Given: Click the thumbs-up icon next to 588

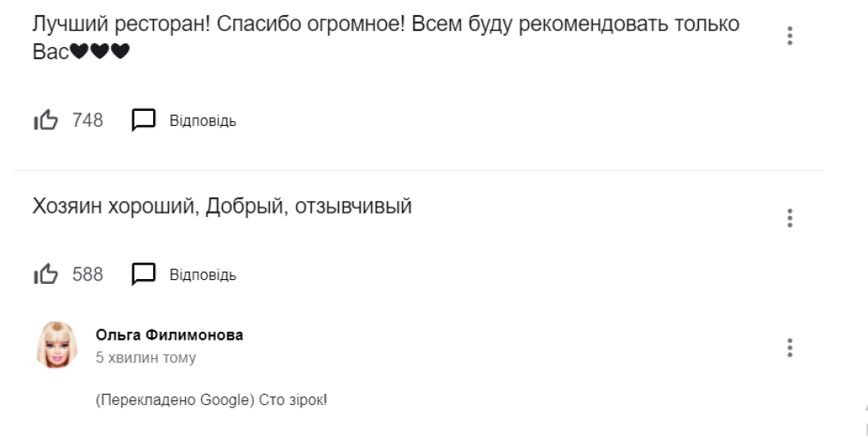Looking at the screenshot, I should (x=45, y=275).
